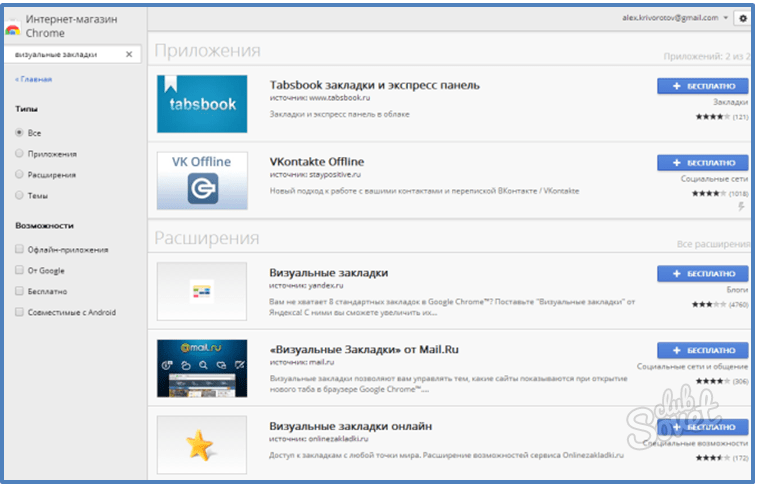The width and height of the screenshot is (757, 486).
Task: Open «Визуальные Закладки» от Mail.Ru title
Action: tap(364, 349)
